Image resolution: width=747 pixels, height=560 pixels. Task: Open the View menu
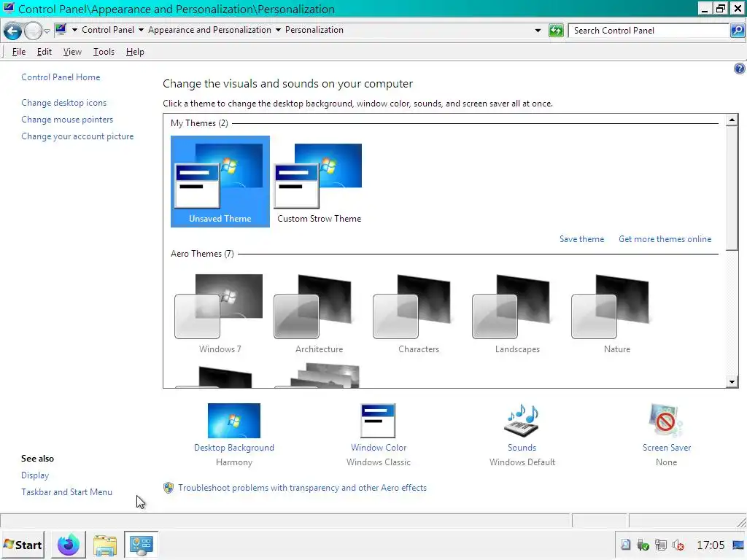pyautogui.click(x=72, y=52)
